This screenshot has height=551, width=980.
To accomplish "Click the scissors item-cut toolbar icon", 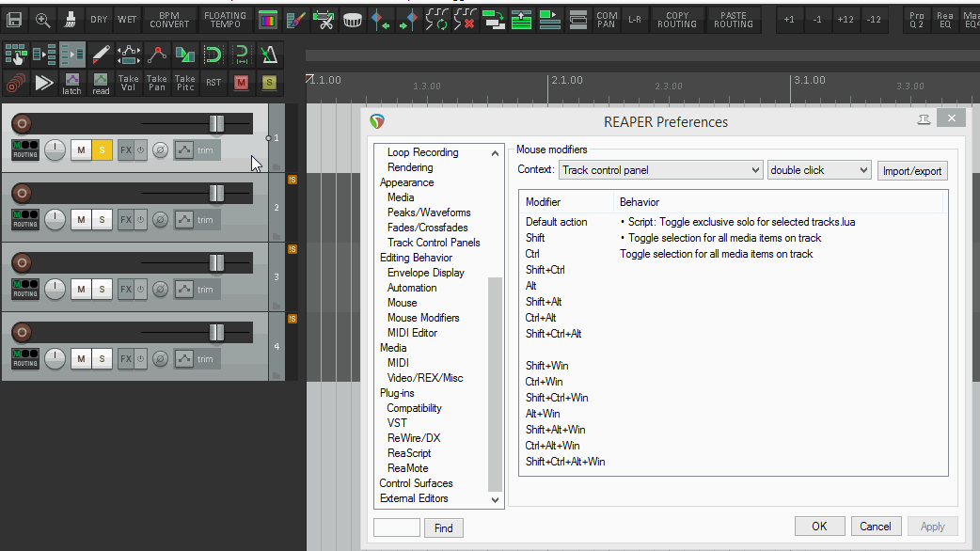I will point(324,20).
